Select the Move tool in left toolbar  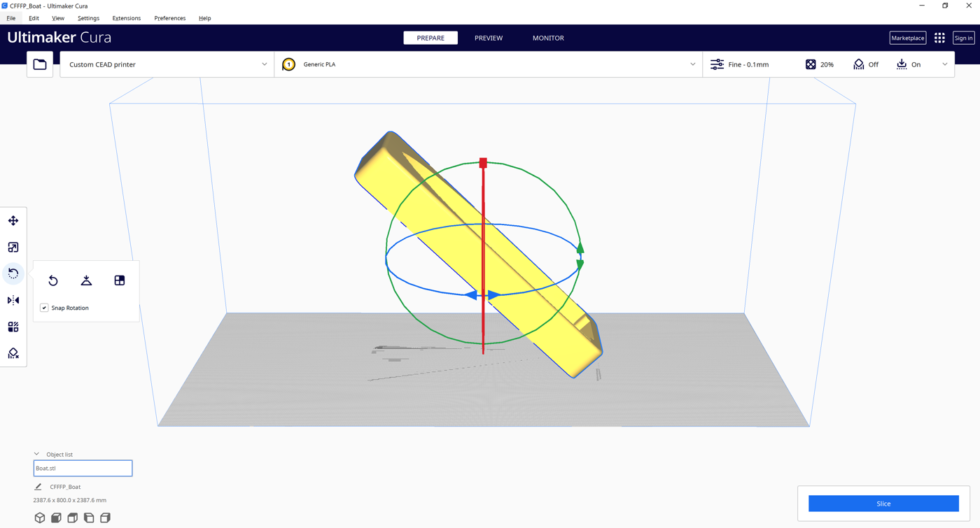point(13,221)
